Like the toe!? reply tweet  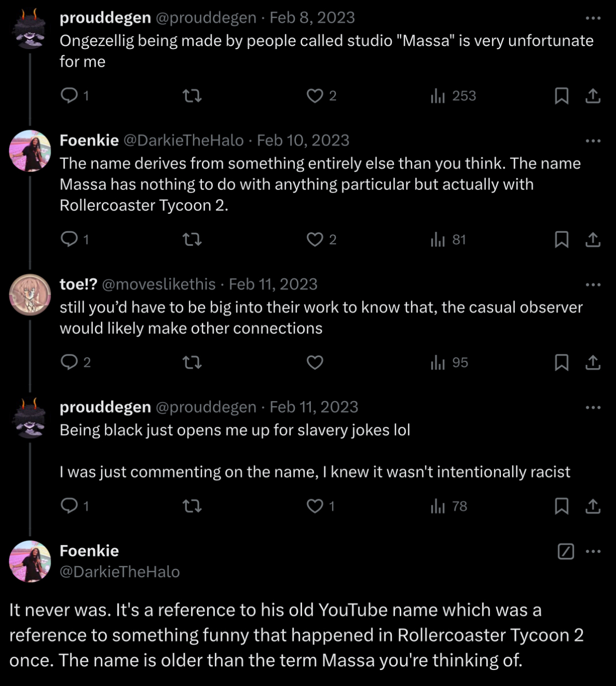[x=315, y=362]
